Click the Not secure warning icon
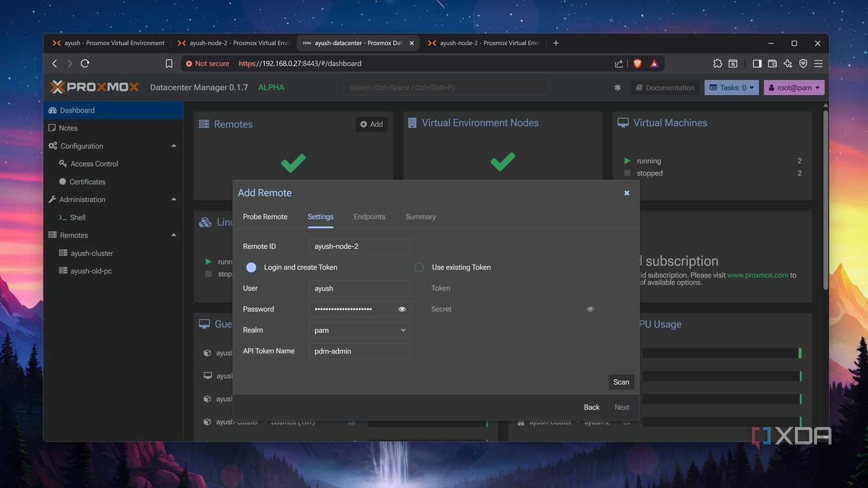The height and width of the screenshot is (488, 868). [189, 64]
